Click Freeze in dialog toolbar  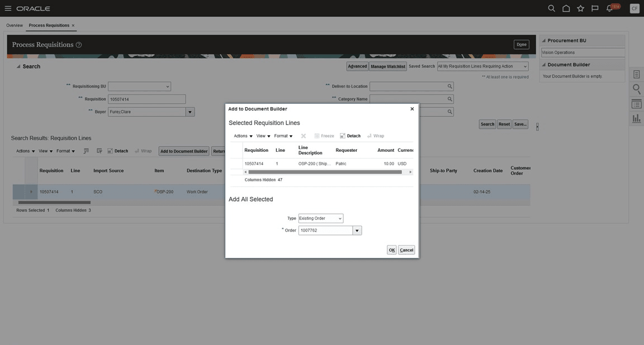pyautogui.click(x=324, y=136)
